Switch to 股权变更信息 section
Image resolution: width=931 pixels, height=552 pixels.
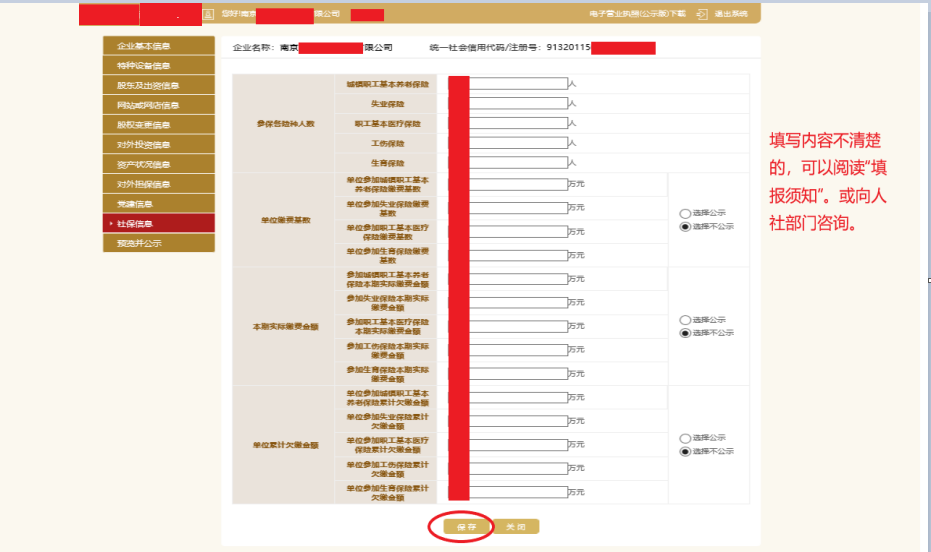coord(159,125)
